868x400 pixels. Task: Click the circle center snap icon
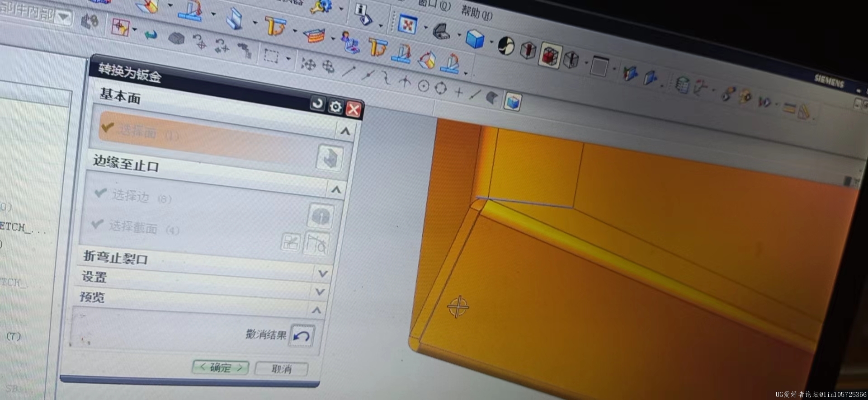(x=424, y=85)
